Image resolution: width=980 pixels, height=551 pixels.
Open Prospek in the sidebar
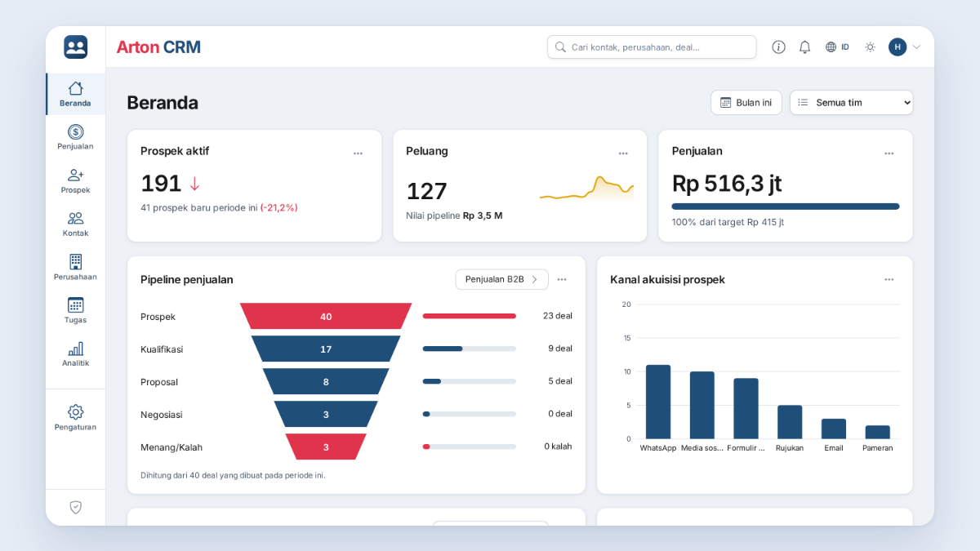tap(75, 180)
